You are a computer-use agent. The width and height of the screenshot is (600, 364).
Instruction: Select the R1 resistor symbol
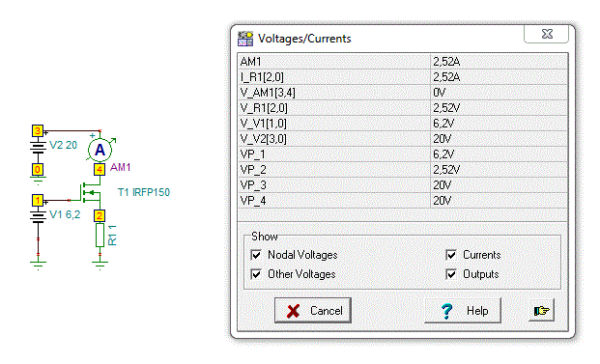(100, 235)
